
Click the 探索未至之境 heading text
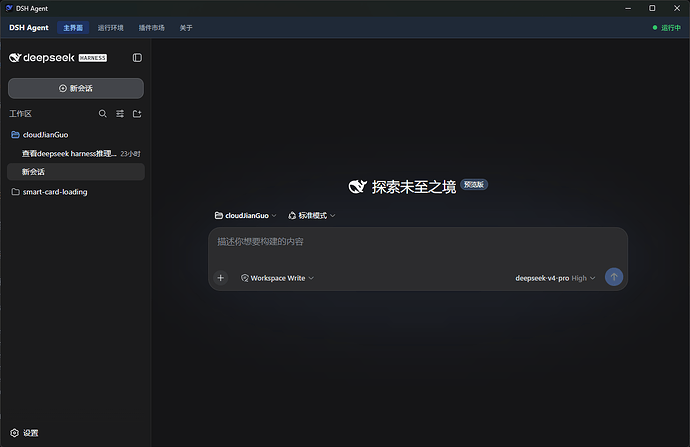pyautogui.click(x=414, y=187)
